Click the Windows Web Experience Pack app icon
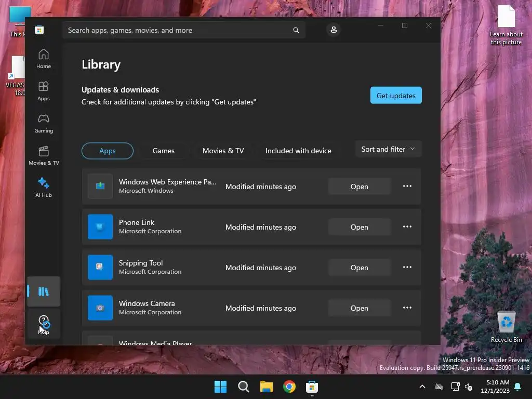This screenshot has height=399, width=532. (x=100, y=187)
